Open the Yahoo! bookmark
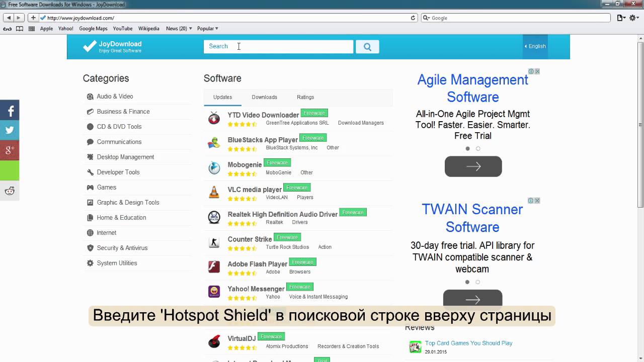The width and height of the screenshot is (644, 362). click(65, 29)
